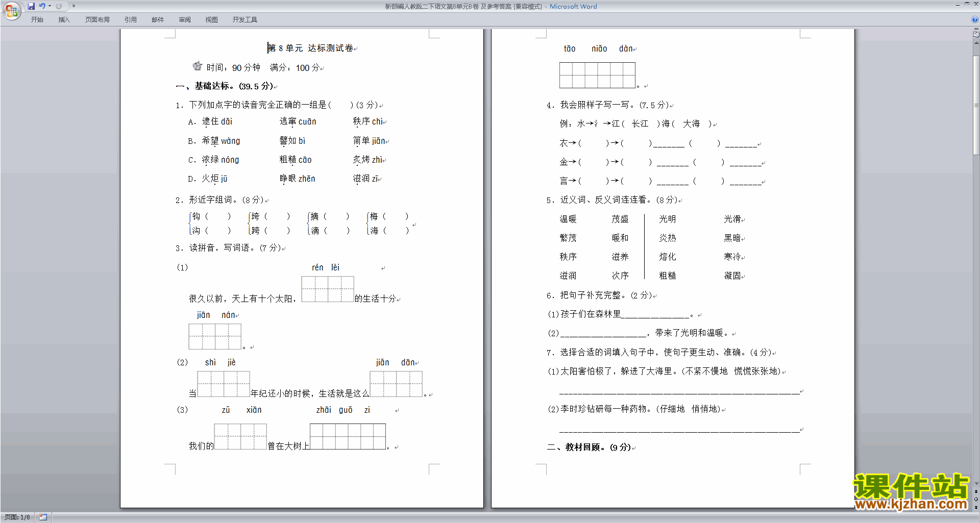Save document with Quick Access floppy icon

pyautogui.click(x=31, y=6)
